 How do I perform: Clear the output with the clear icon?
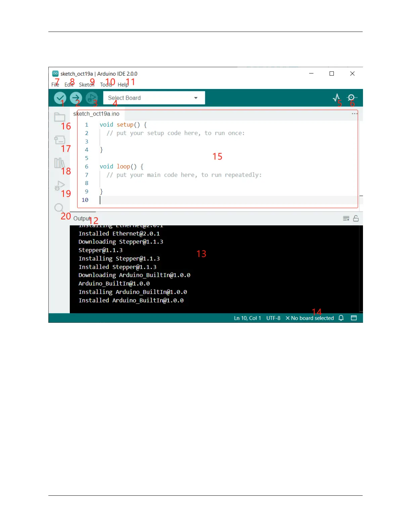click(x=346, y=219)
